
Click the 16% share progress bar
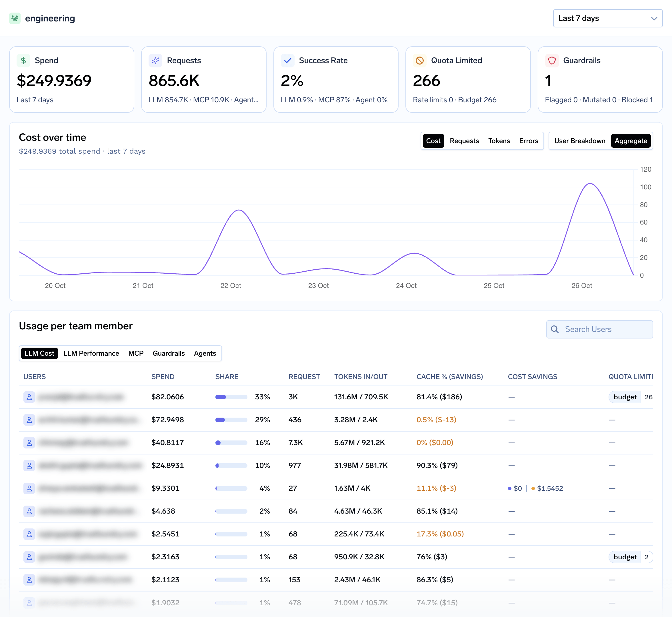pyautogui.click(x=231, y=443)
